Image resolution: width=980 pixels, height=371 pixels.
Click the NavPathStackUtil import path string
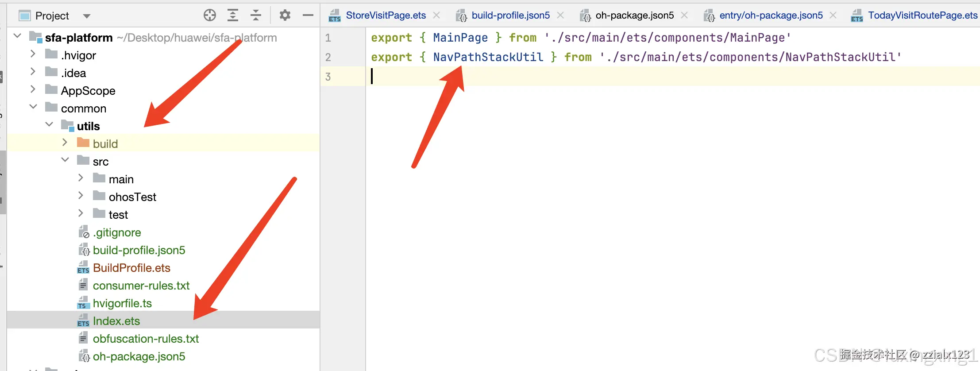click(x=750, y=57)
